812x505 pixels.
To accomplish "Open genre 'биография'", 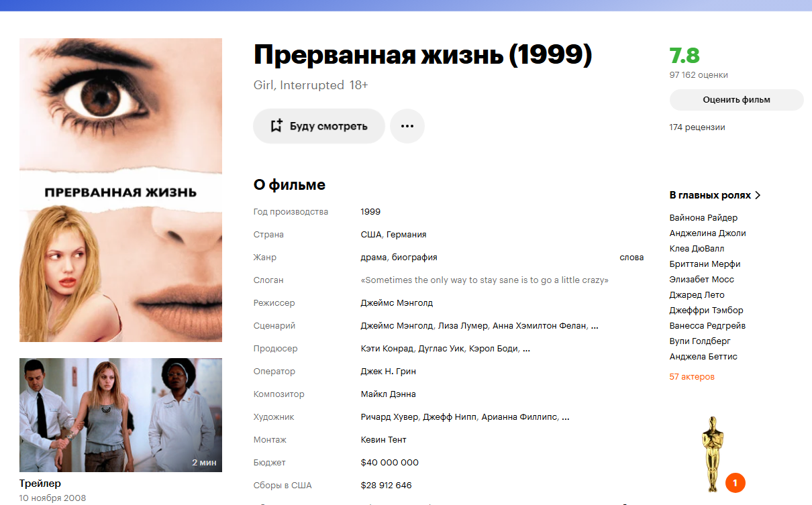I will (415, 258).
